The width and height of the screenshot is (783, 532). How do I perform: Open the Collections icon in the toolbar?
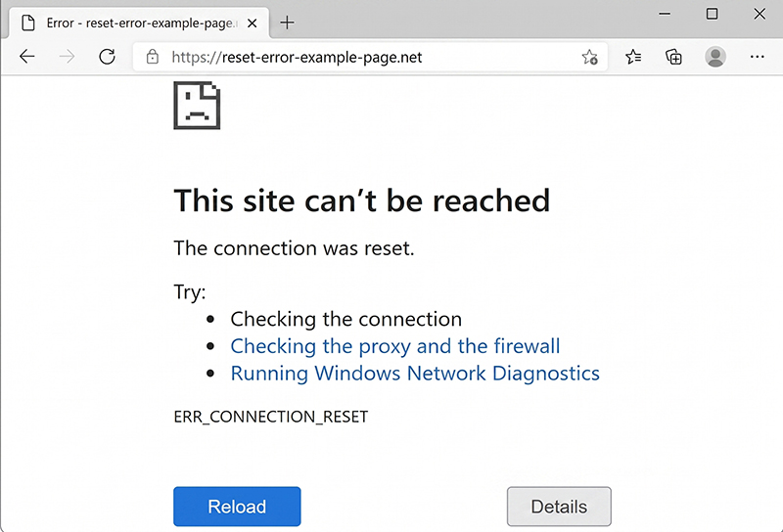click(673, 58)
